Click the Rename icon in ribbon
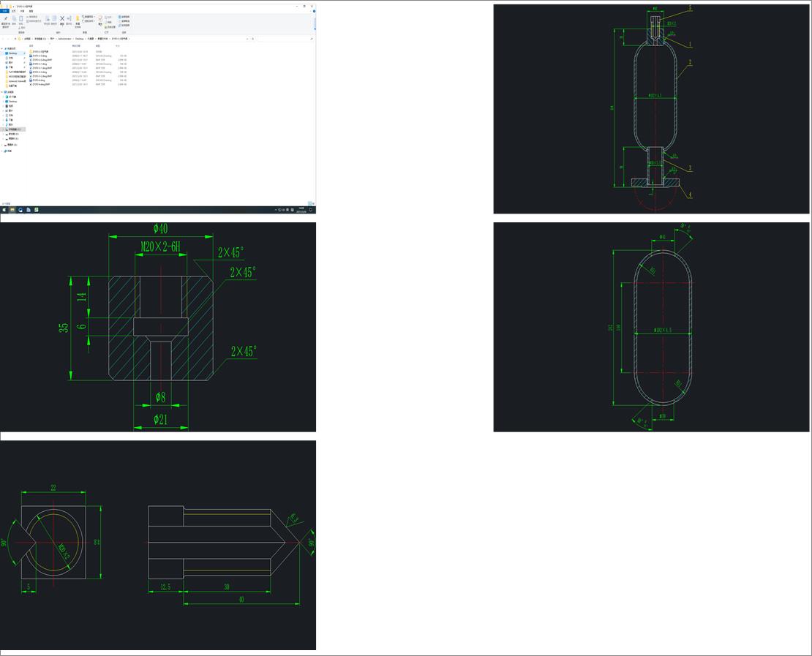812x656 pixels. pyautogui.click(x=69, y=20)
